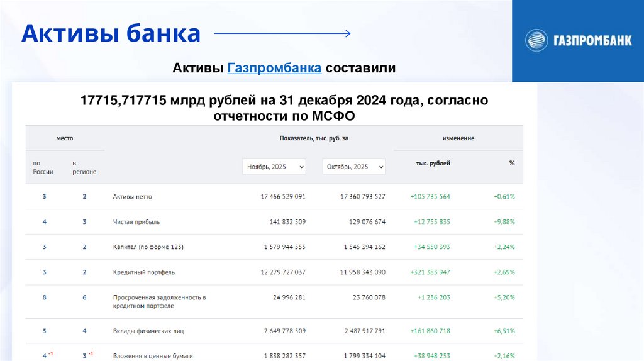Click the percentage +0,61%
This screenshot has height=361, width=644.
[504, 197]
